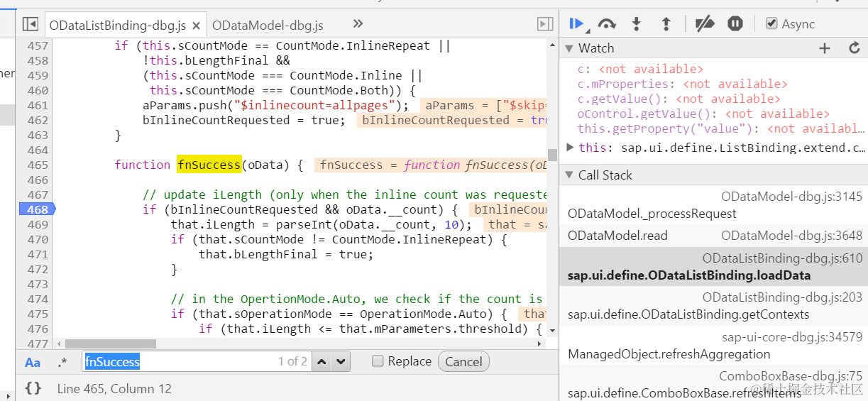Toggle the file navigator sidebar icon
The width and height of the screenshot is (868, 401).
30,24
